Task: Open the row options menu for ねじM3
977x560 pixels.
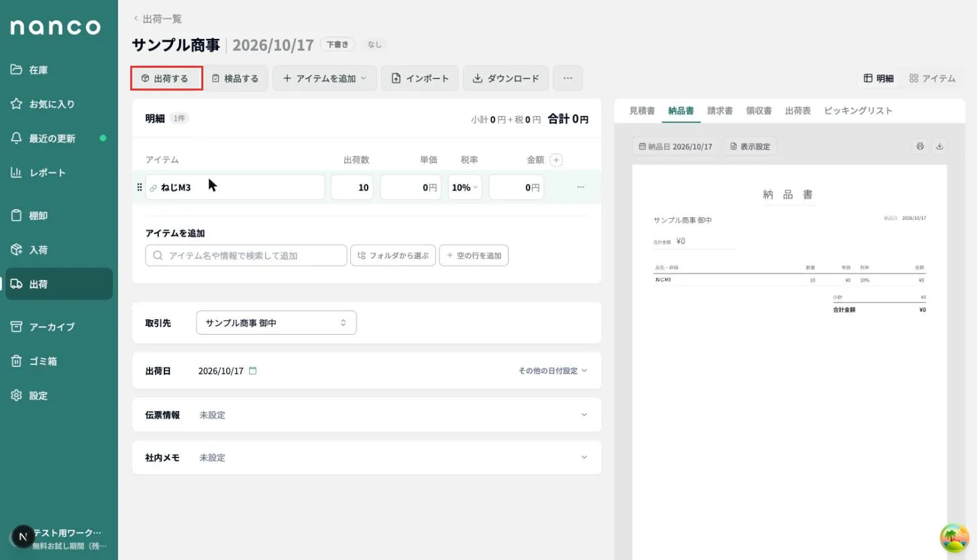Action: point(580,187)
